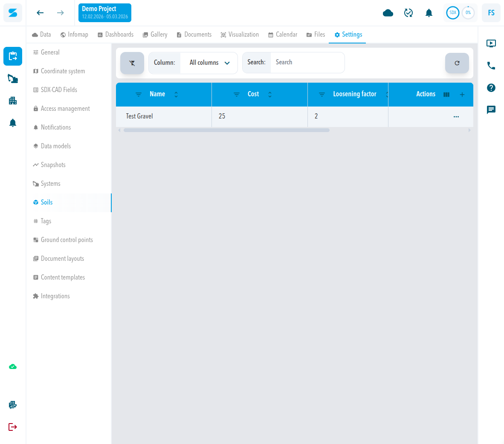This screenshot has width=504, height=444.
Task: Click the 0% progress indicator
Action: point(468,13)
